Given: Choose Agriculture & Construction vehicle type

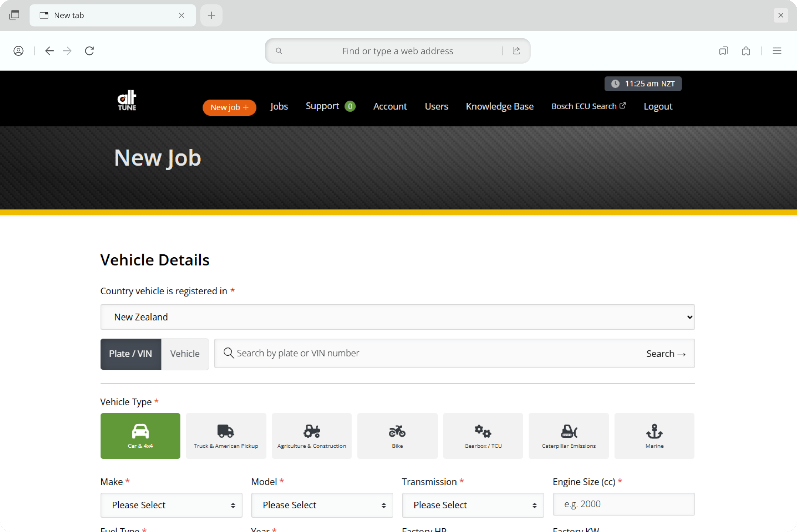Looking at the screenshot, I should click(312, 436).
